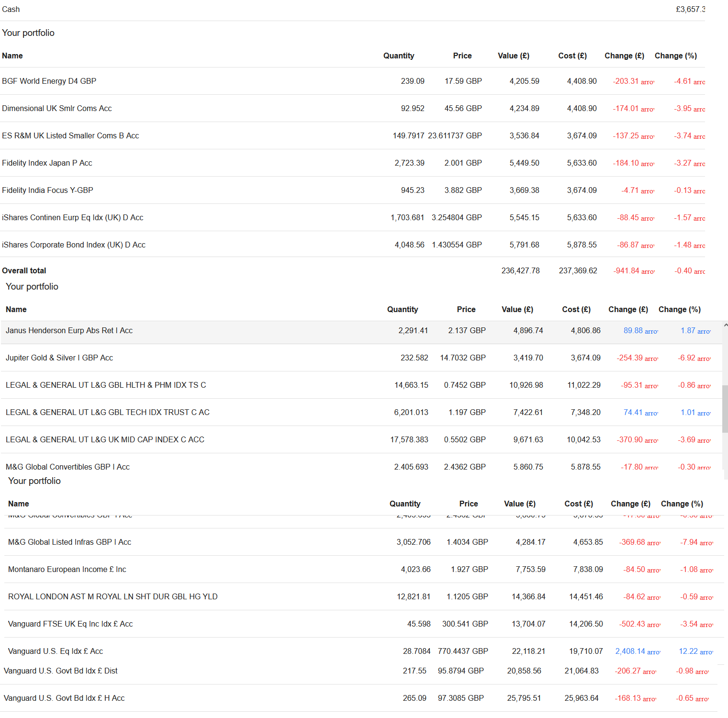This screenshot has width=728, height=718.
Task: Click the portfolio table's vertical scrollbar thumb
Action: coord(725,408)
